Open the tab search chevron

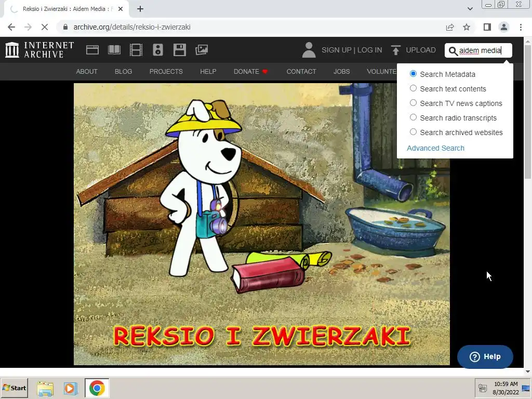tap(470, 9)
